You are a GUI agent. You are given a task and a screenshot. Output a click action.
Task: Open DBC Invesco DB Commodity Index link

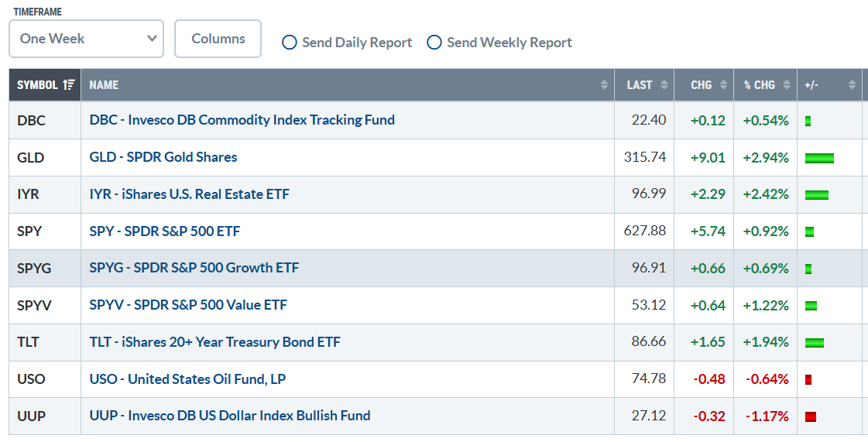pyautogui.click(x=242, y=120)
